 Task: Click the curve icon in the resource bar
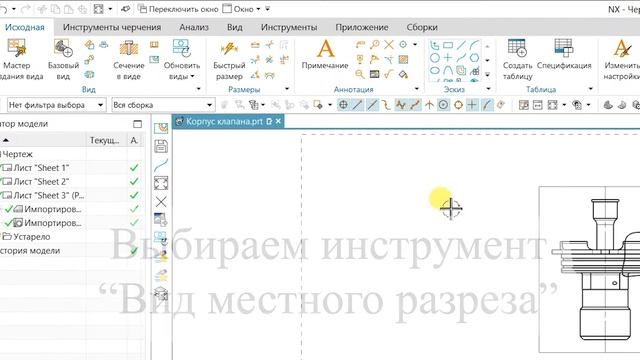click(161, 165)
